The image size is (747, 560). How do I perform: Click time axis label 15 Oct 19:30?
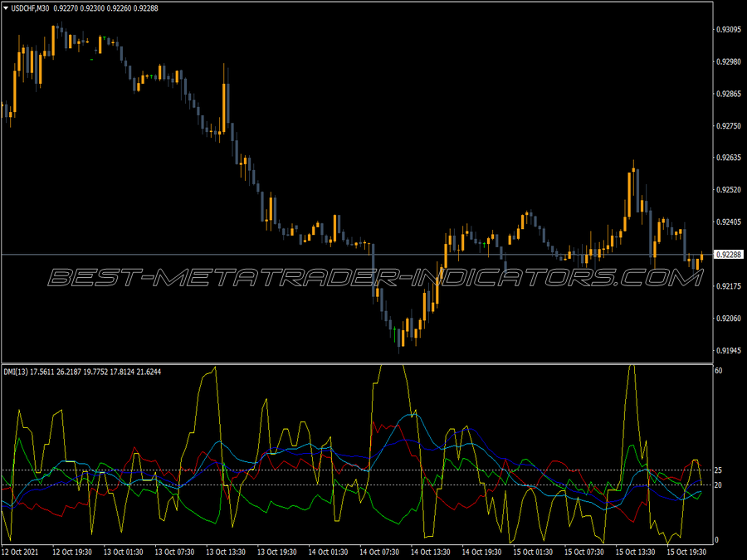(686, 552)
